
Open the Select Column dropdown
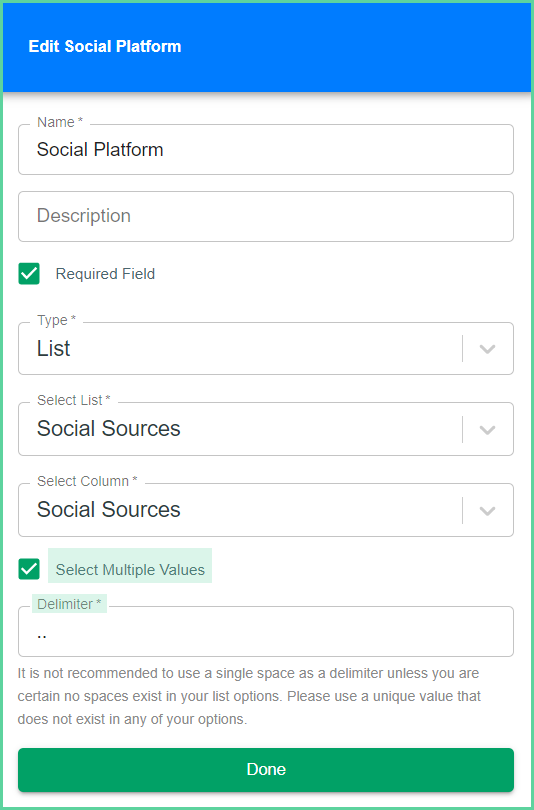click(265, 510)
